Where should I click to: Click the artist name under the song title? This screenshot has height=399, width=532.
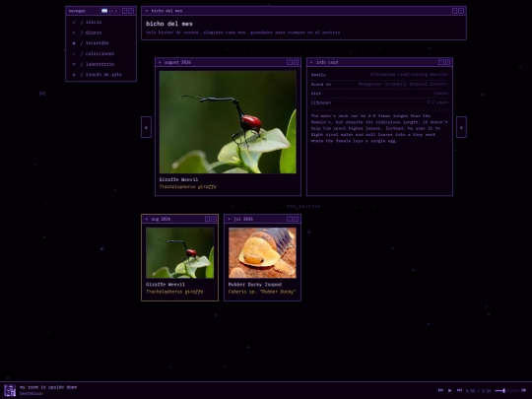point(32,394)
